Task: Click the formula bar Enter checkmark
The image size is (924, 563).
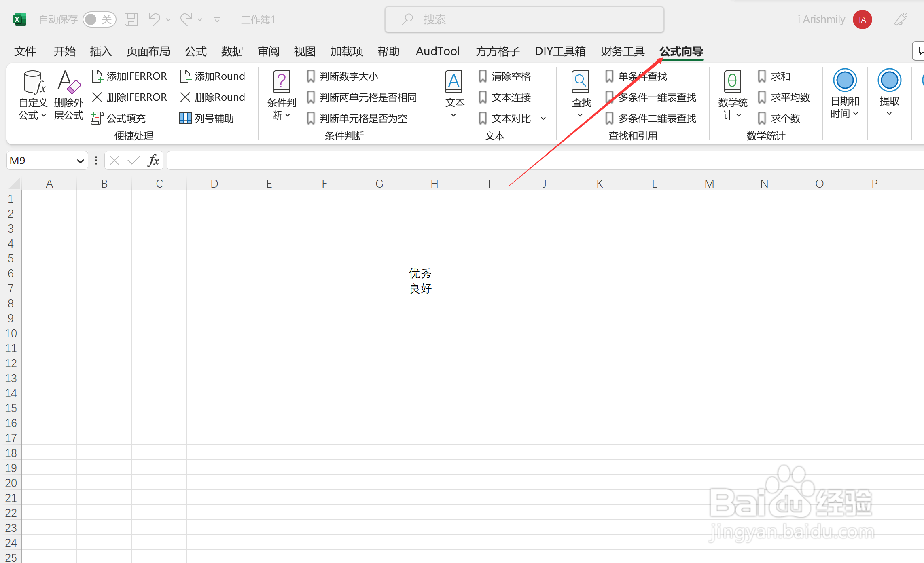Action: pyautogui.click(x=134, y=161)
